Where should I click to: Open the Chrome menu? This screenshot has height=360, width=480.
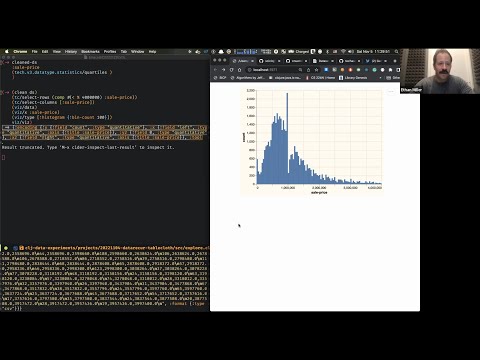[x=20, y=51]
